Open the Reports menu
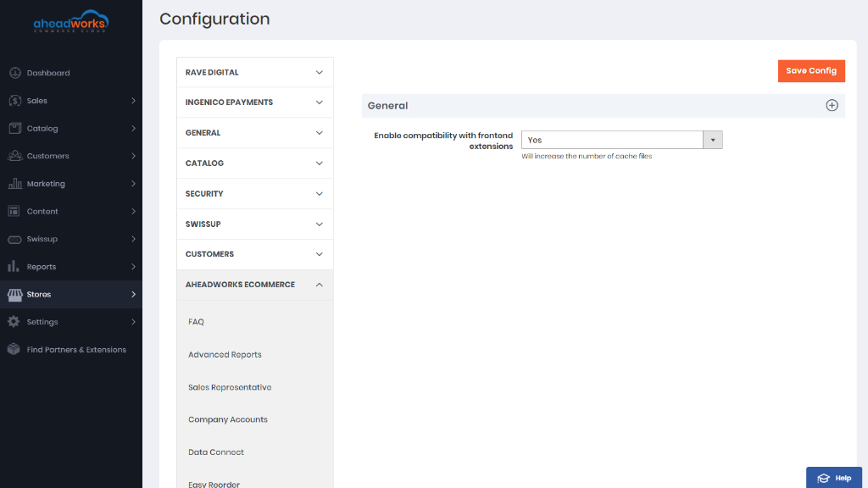 pyautogui.click(x=71, y=266)
